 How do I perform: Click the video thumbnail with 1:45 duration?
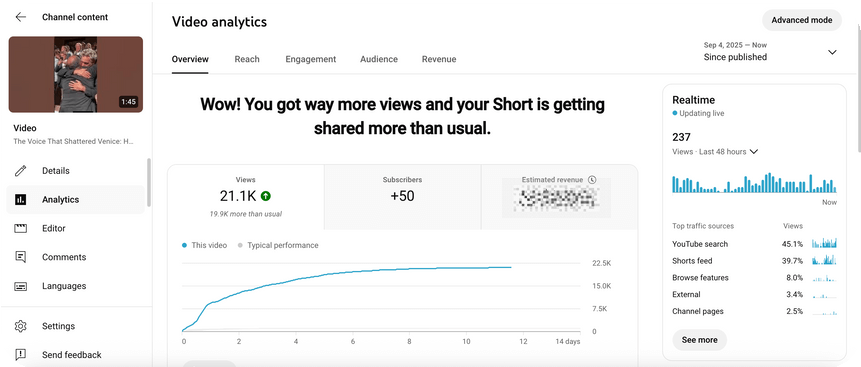pos(76,75)
